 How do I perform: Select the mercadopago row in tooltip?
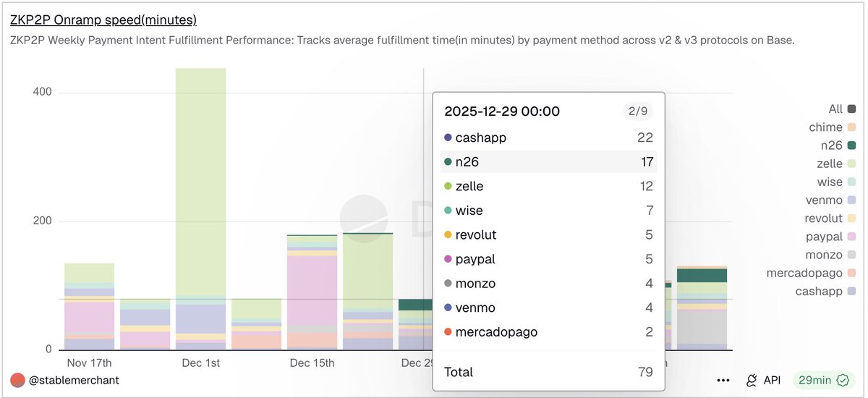pos(548,332)
